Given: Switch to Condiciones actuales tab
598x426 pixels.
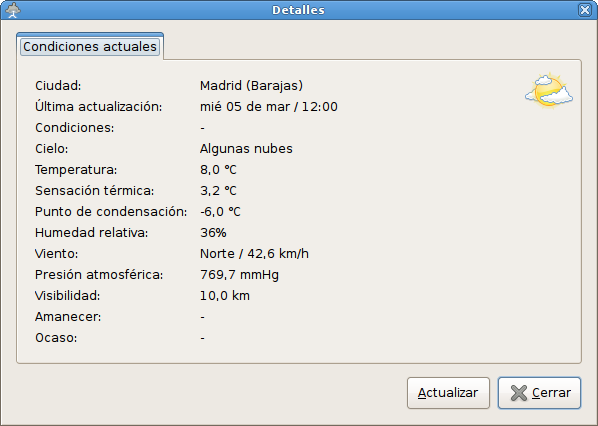Looking at the screenshot, I should [x=90, y=47].
